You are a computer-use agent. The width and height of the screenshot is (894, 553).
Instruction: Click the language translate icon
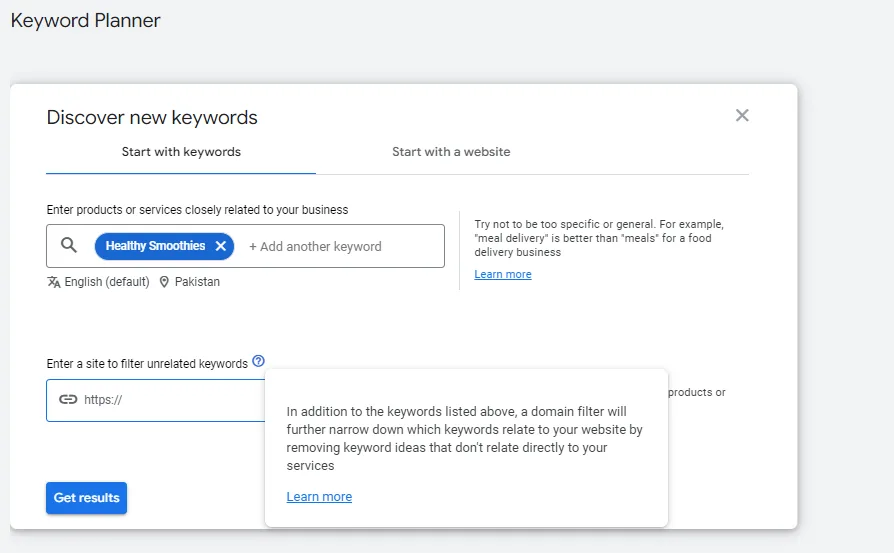pyautogui.click(x=54, y=282)
